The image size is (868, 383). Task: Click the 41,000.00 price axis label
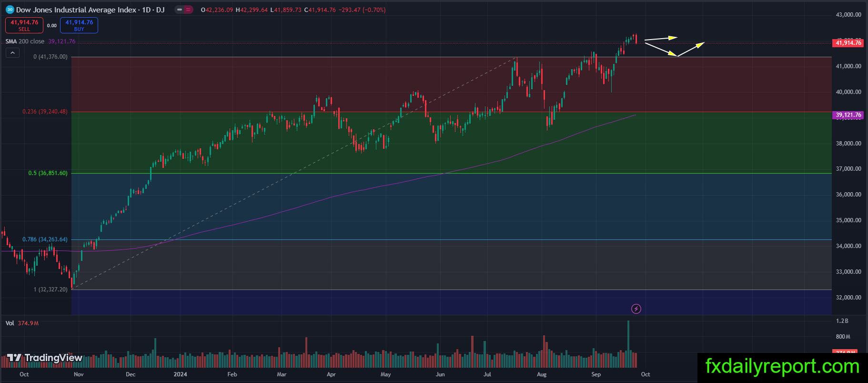point(848,66)
